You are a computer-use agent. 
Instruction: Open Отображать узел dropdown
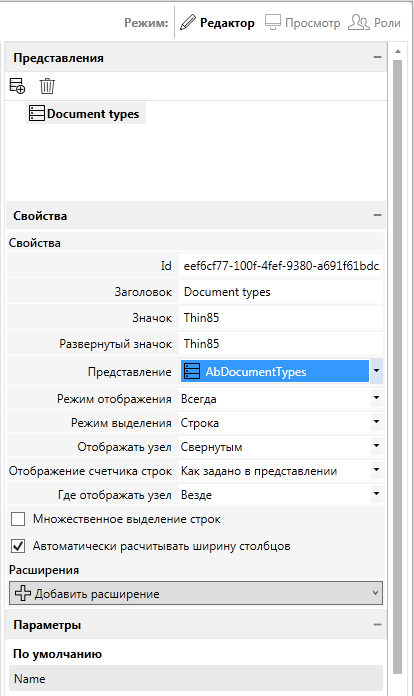pyautogui.click(x=376, y=446)
